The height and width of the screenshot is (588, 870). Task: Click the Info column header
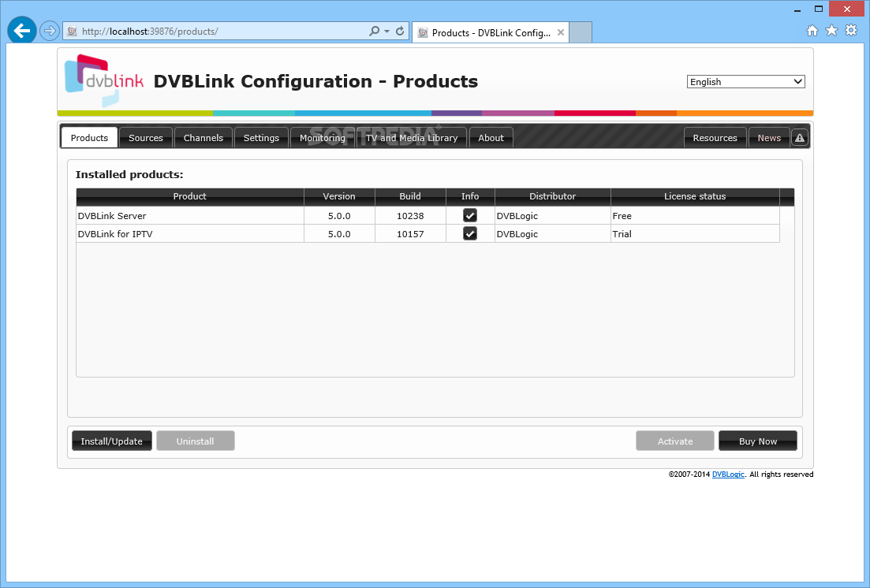coord(470,196)
